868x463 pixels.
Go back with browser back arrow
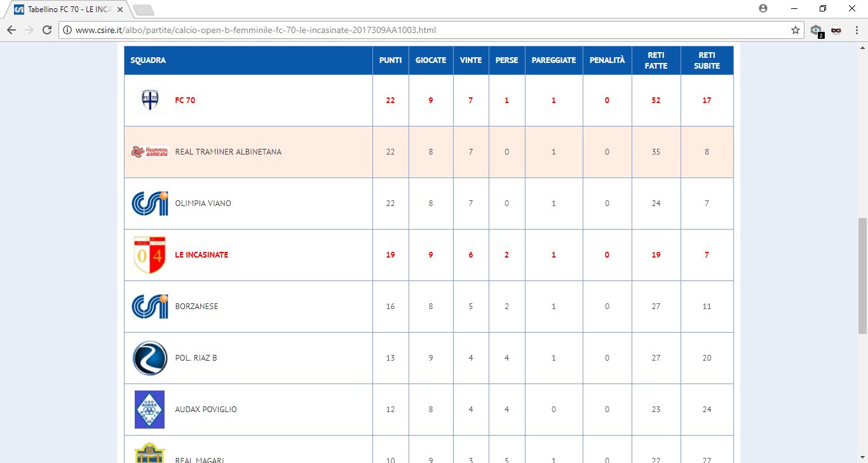coord(11,30)
